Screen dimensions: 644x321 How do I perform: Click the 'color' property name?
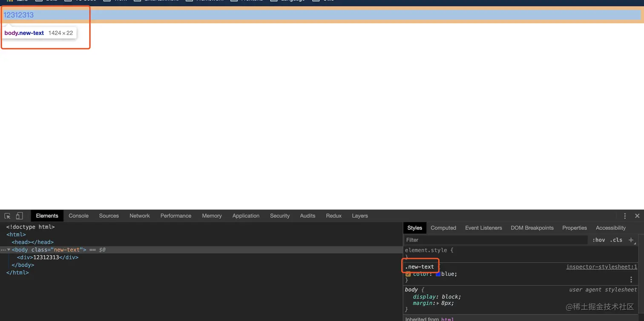click(x=422, y=274)
